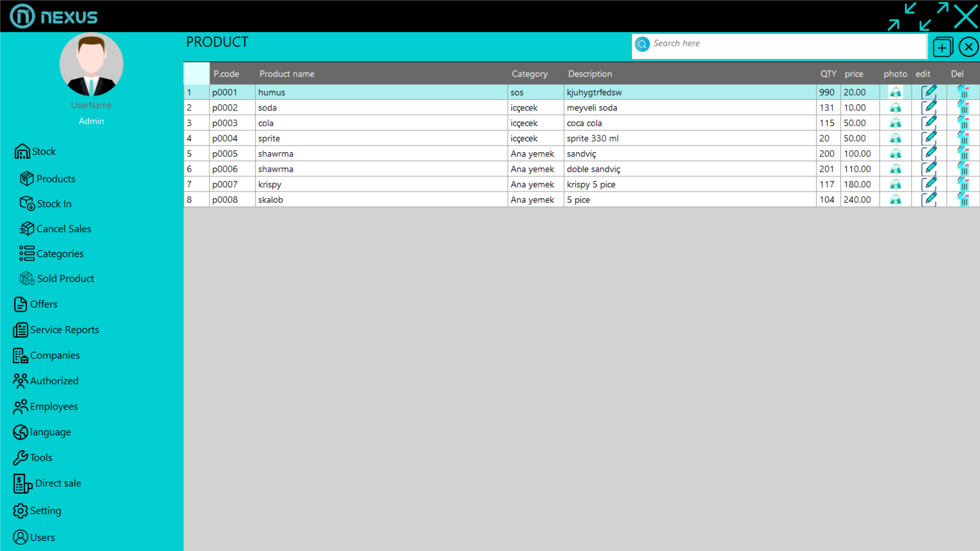Open photo for krispy row
Image resolution: width=980 pixels, height=551 pixels.
(895, 185)
